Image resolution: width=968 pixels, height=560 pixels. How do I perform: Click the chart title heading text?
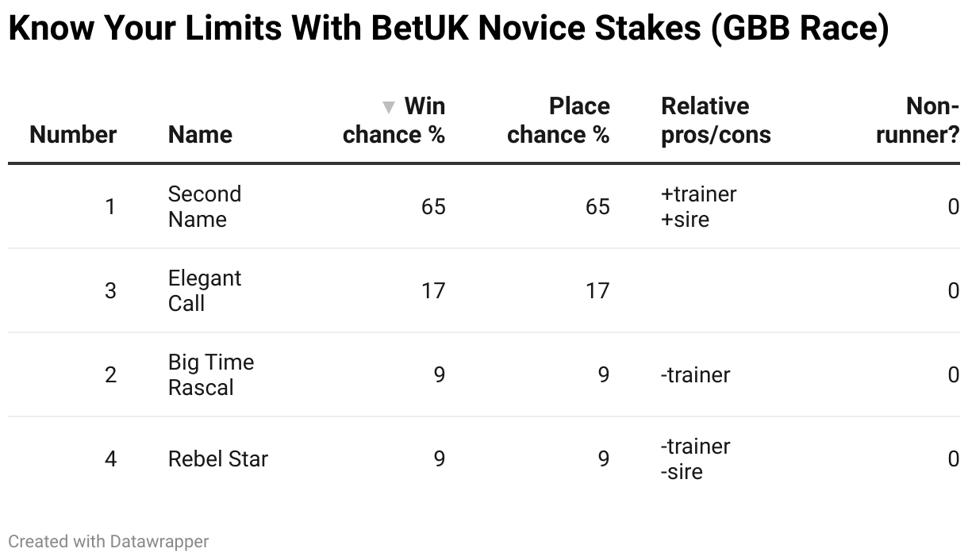448,29
